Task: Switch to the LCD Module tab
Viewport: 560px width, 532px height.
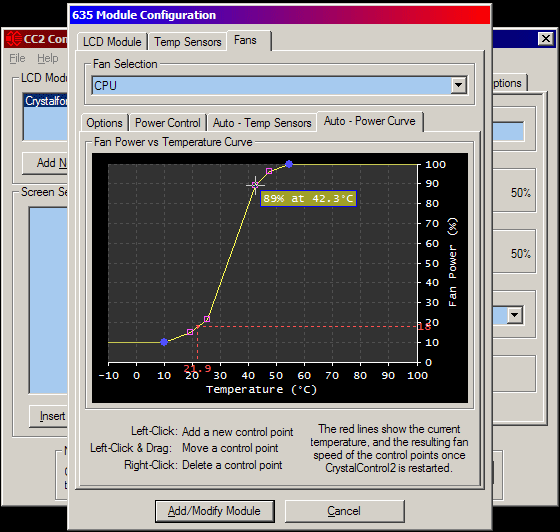Action: 112,41
